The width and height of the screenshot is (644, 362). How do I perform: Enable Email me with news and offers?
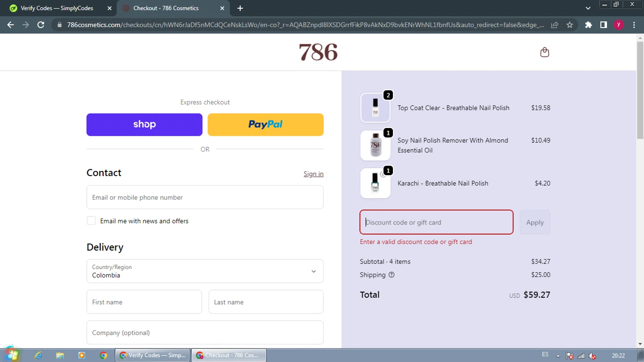(91, 221)
